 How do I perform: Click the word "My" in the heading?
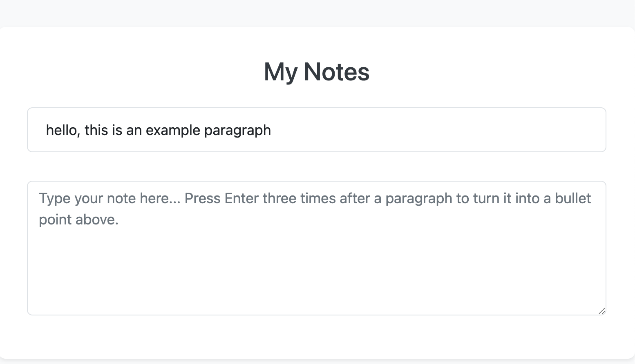pos(280,72)
